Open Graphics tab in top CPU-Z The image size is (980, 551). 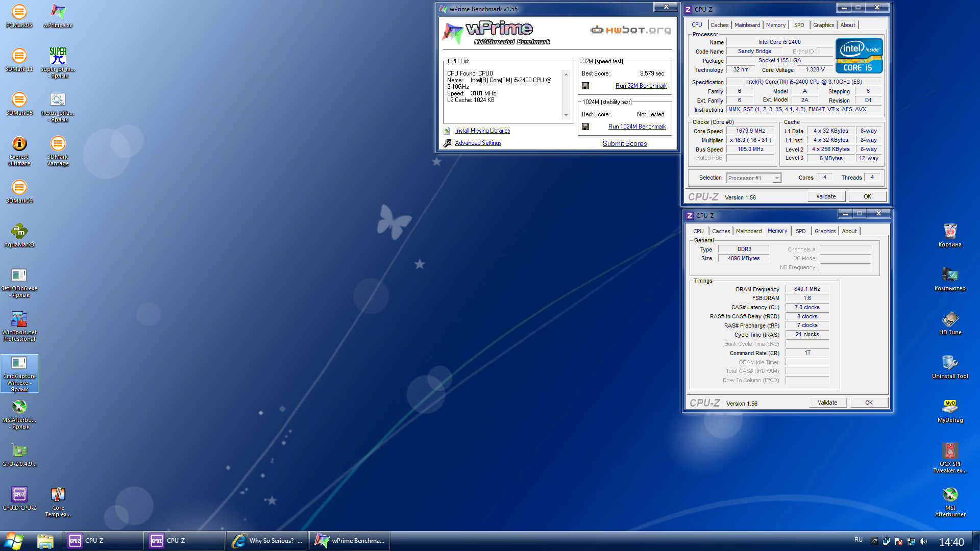tap(823, 25)
